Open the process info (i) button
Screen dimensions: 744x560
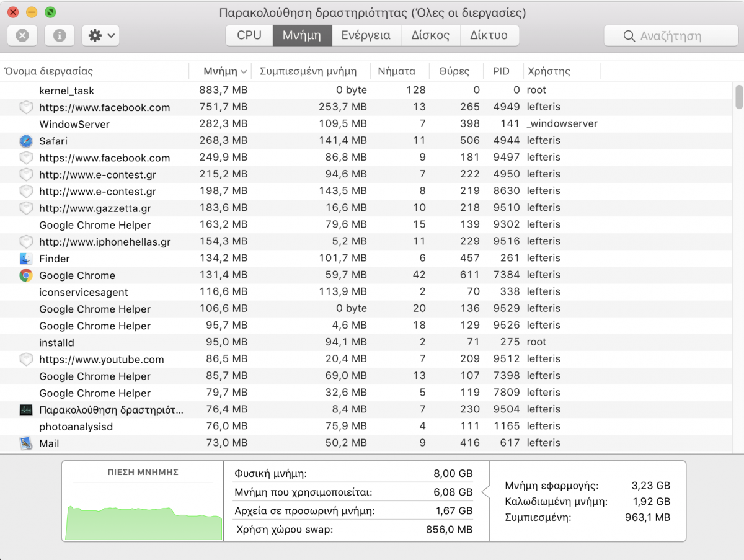(60, 35)
